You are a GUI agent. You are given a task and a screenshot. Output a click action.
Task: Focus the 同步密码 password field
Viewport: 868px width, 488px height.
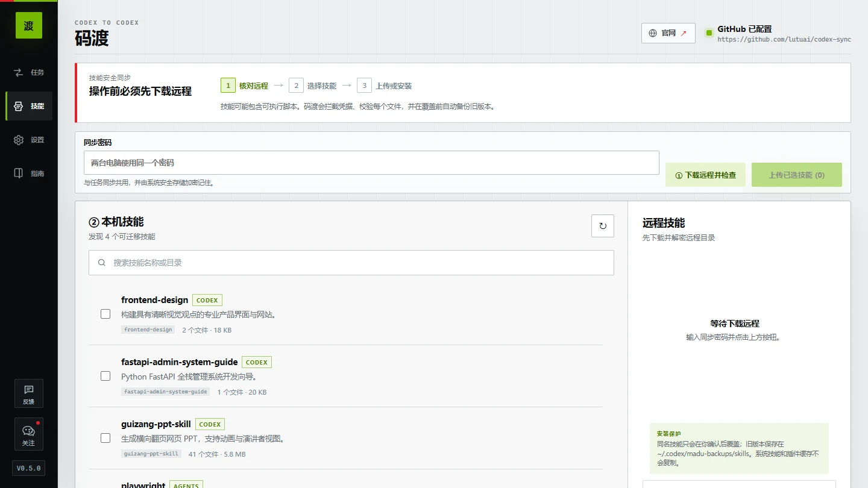point(371,163)
